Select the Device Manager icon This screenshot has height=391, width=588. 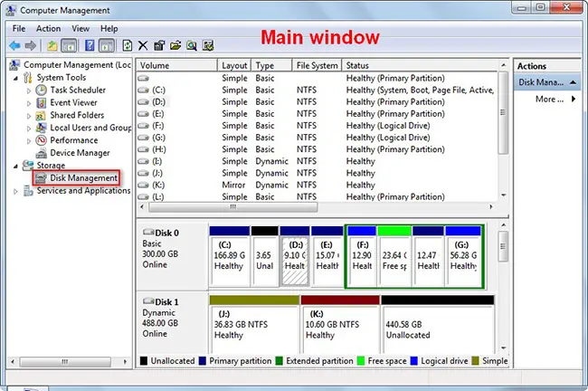(41, 153)
